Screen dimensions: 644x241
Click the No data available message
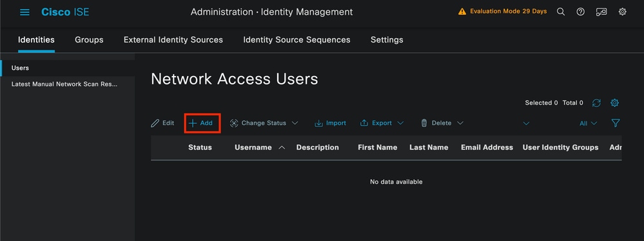396,182
